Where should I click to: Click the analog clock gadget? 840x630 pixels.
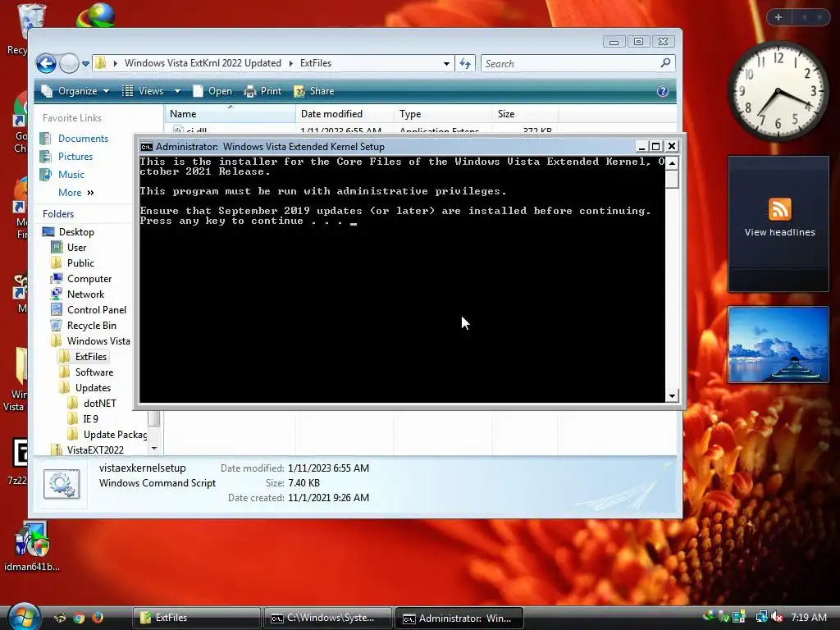778,90
